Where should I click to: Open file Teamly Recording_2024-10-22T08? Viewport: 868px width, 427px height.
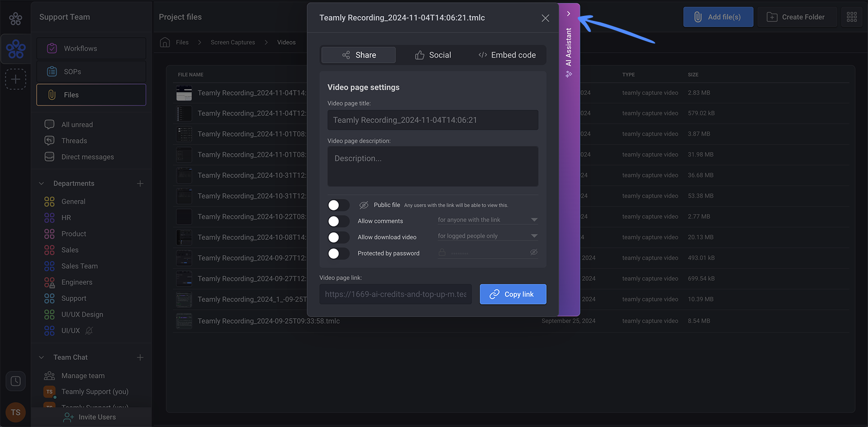252,217
